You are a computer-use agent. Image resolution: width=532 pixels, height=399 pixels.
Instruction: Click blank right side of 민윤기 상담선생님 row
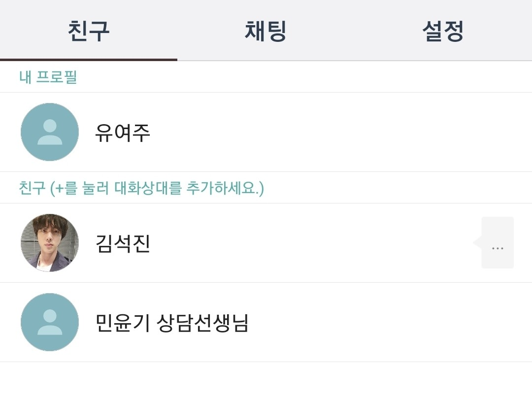tap(394, 322)
